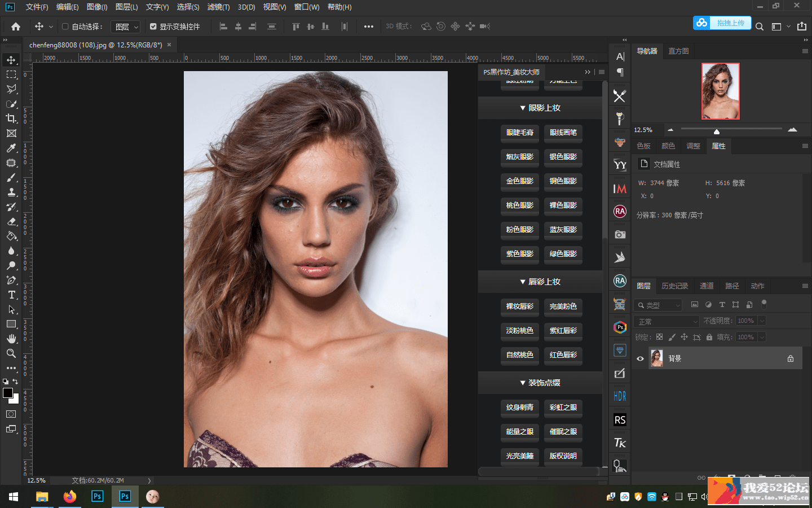
Task: Open the search icon in options bar
Action: tap(760, 27)
